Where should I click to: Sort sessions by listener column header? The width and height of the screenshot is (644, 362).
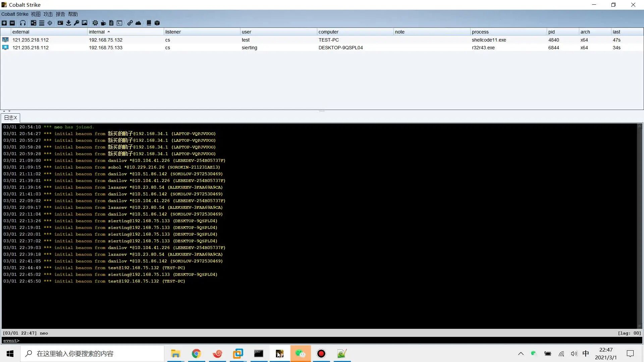(202, 32)
